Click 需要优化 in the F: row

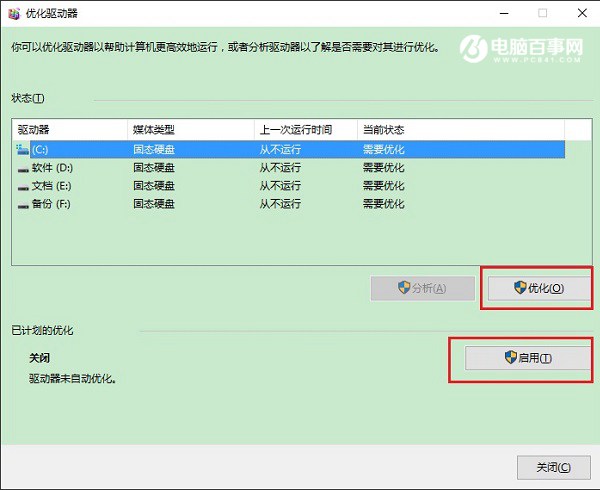coord(383,204)
